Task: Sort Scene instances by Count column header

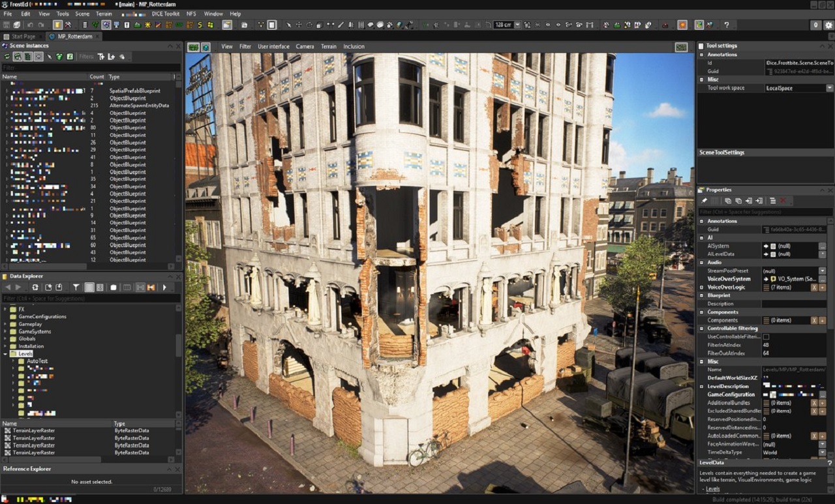Action: (x=97, y=77)
